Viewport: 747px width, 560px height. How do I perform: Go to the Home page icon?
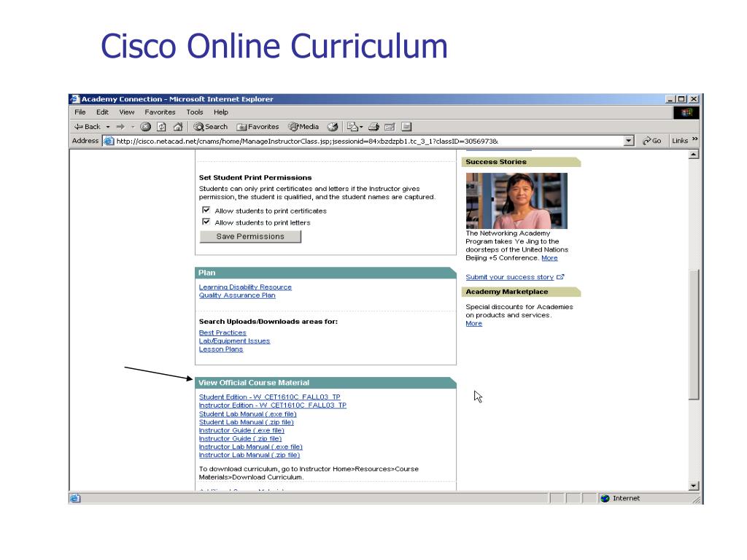[178, 127]
